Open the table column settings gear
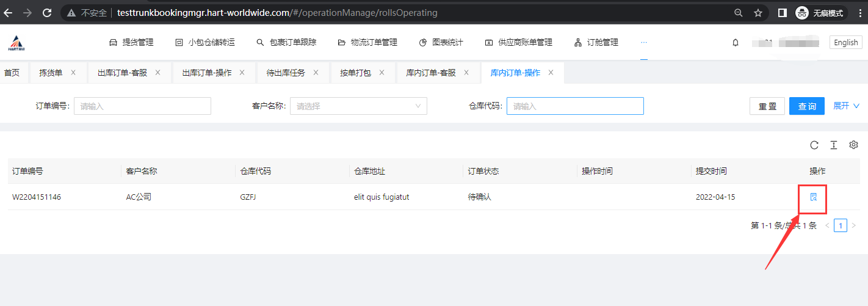The height and width of the screenshot is (306, 868). click(853, 145)
